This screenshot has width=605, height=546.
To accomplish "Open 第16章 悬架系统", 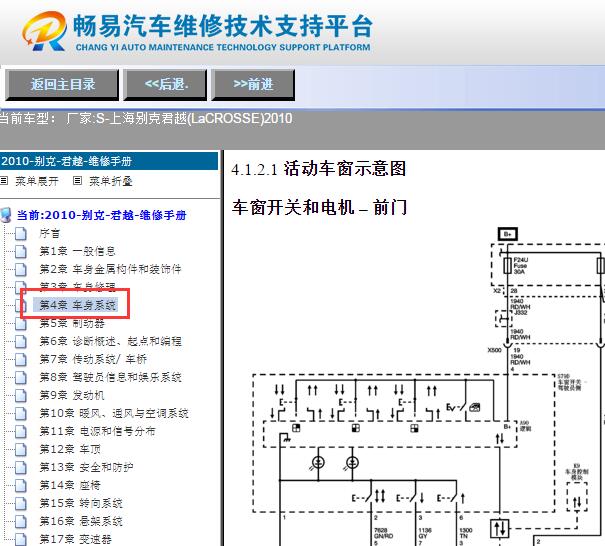I will click(x=81, y=521).
